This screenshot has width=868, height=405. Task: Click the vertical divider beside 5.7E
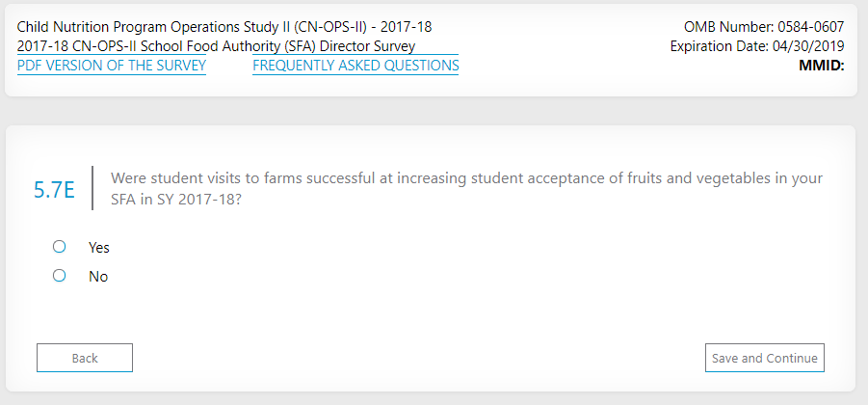click(x=93, y=188)
